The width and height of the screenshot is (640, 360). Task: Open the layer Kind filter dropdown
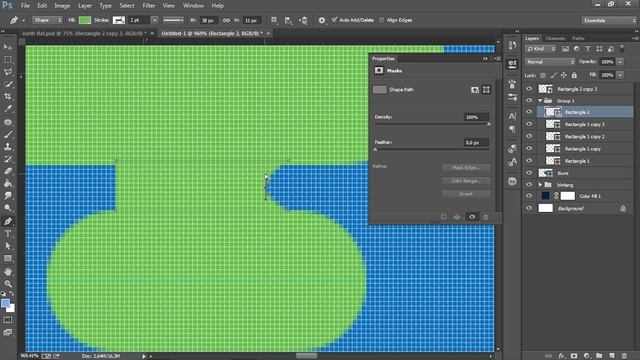(x=541, y=49)
